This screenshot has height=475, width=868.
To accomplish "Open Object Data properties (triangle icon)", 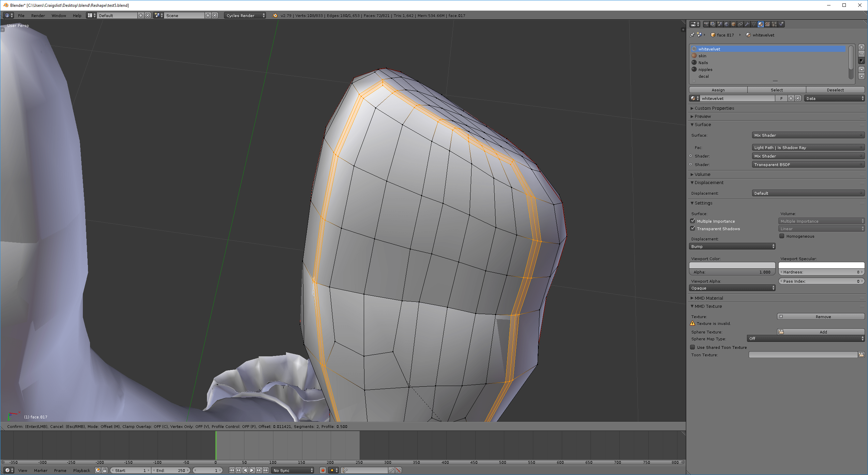I will (x=754, y=24).
